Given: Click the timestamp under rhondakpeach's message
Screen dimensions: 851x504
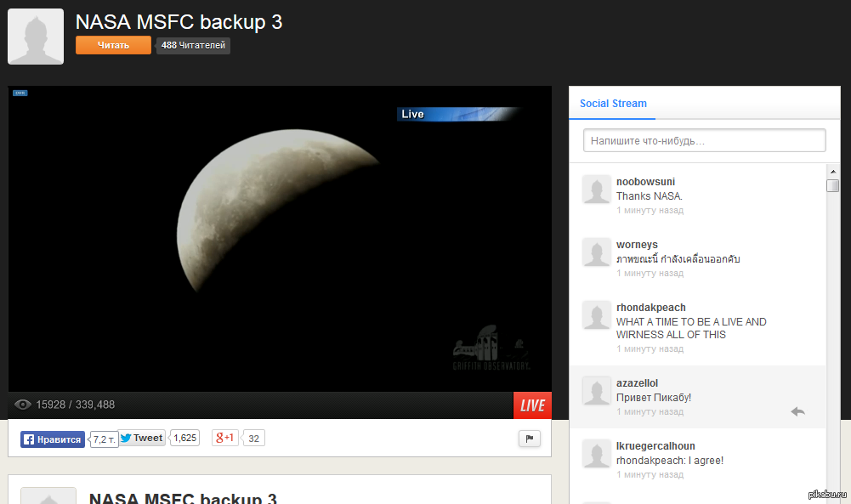Looking at the screenshot, I should [x=650, y=348].
